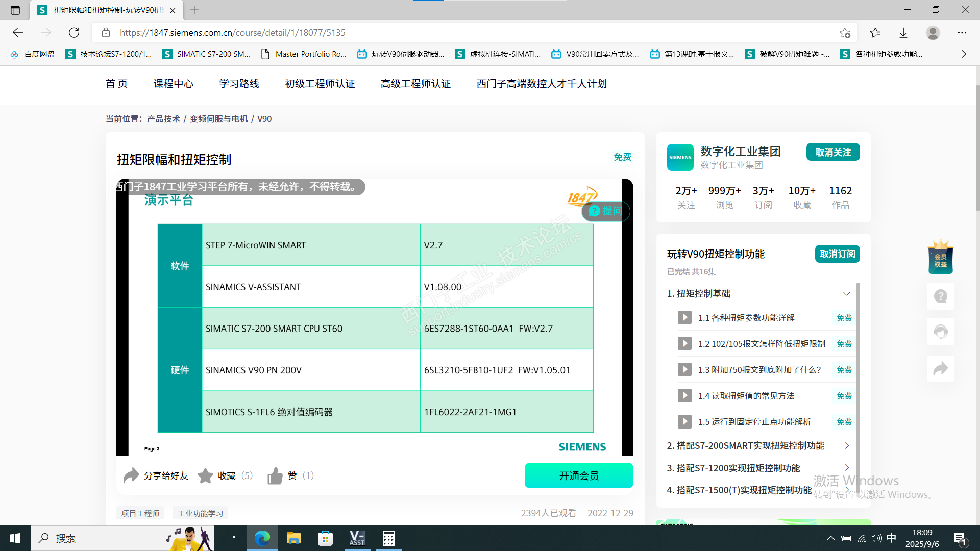Toggle 取消关注 follow button

click(x=832, y=152)
